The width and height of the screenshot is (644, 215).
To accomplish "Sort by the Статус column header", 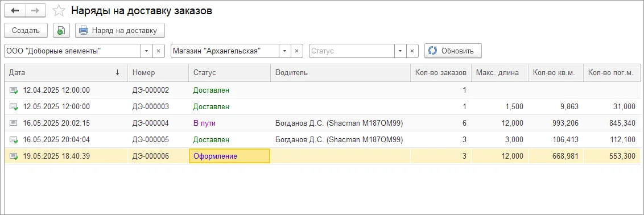I will click(230, 73).
